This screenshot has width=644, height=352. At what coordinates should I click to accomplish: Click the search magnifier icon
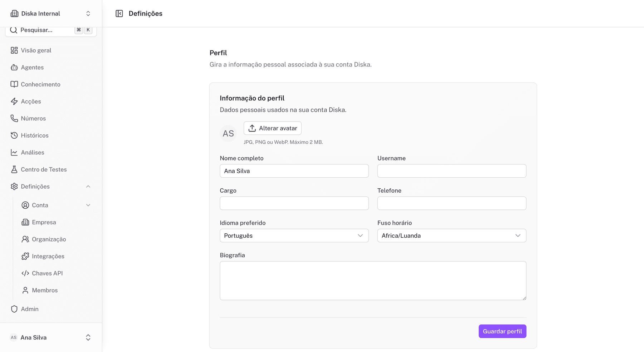click(x=14, y=30)
